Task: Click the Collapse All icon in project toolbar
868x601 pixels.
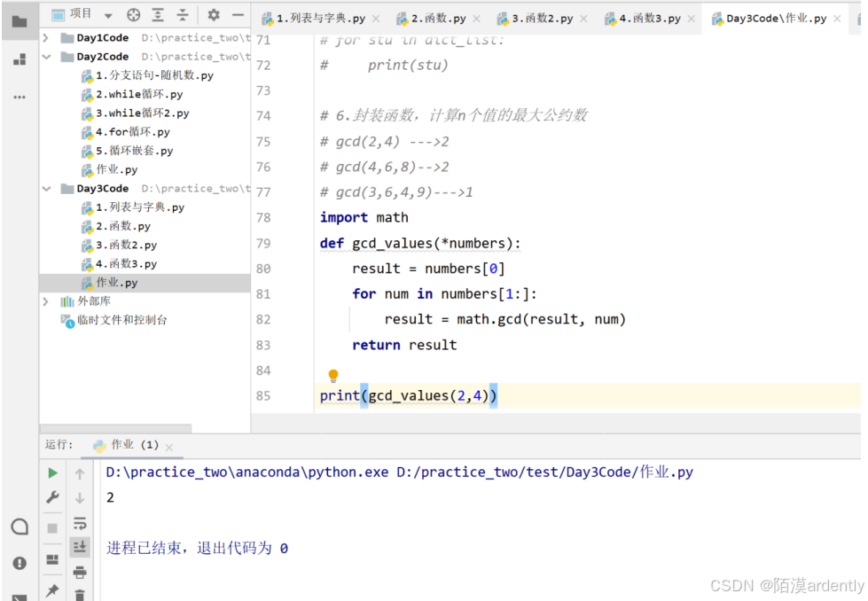Action: click(182, 15)
